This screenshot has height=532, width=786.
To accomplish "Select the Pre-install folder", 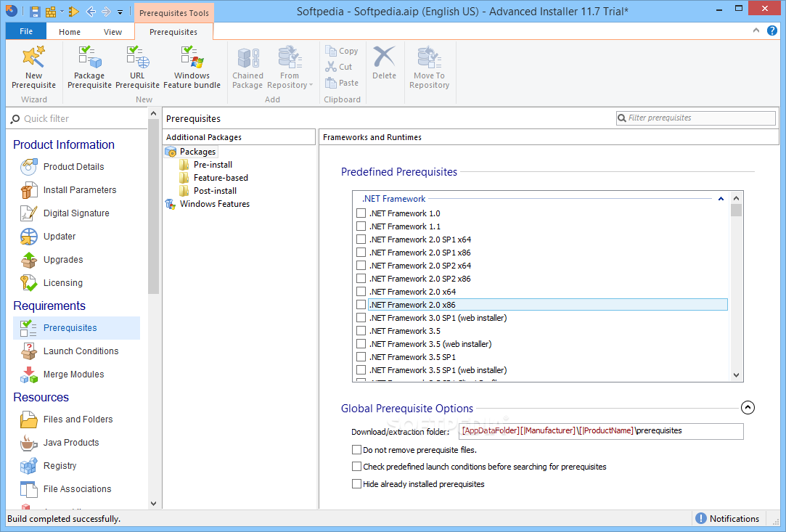I will [x=206, y=165].
